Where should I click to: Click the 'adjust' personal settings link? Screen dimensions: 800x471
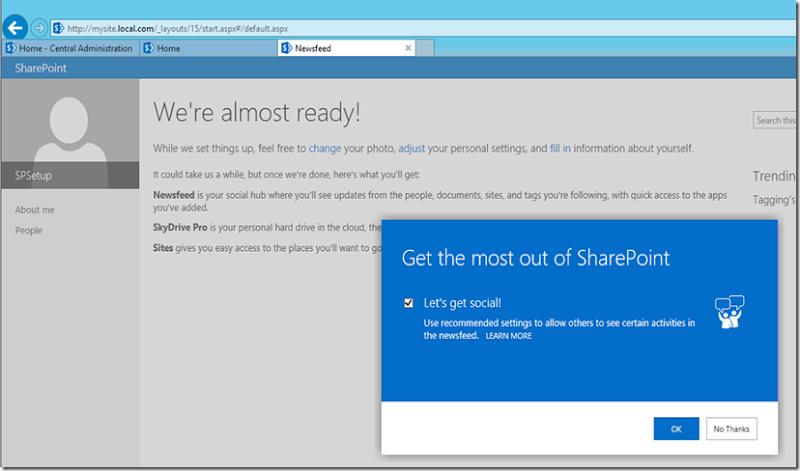pyautogui.click(x=412, y=148)
